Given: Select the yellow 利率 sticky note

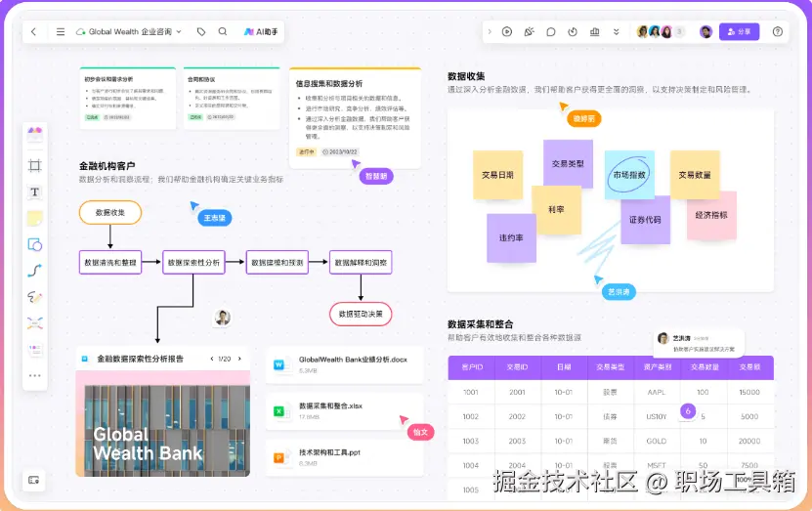Looking at the screenshot, I should click(557, 210).
